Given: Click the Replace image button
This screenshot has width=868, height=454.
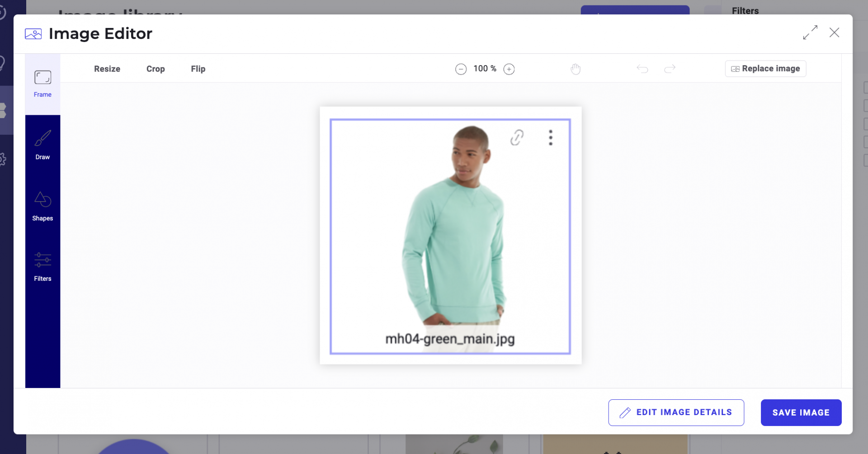Looking at the screenshot, I should pos(765,69).
